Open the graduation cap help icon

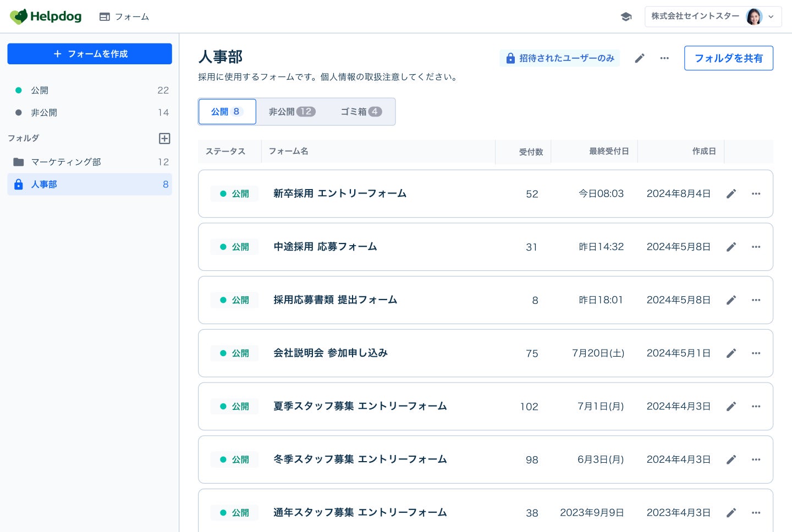click(626, 17)
